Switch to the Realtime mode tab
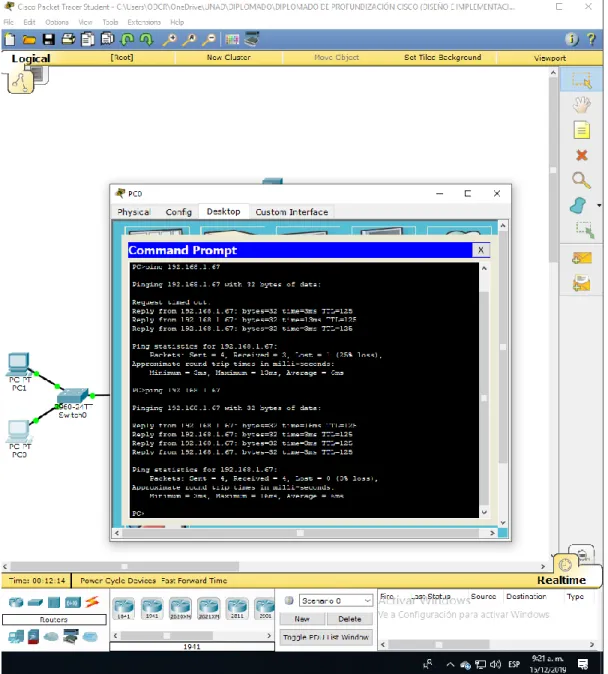The width and height of the screenshot is (608, 674). (561, 580)
